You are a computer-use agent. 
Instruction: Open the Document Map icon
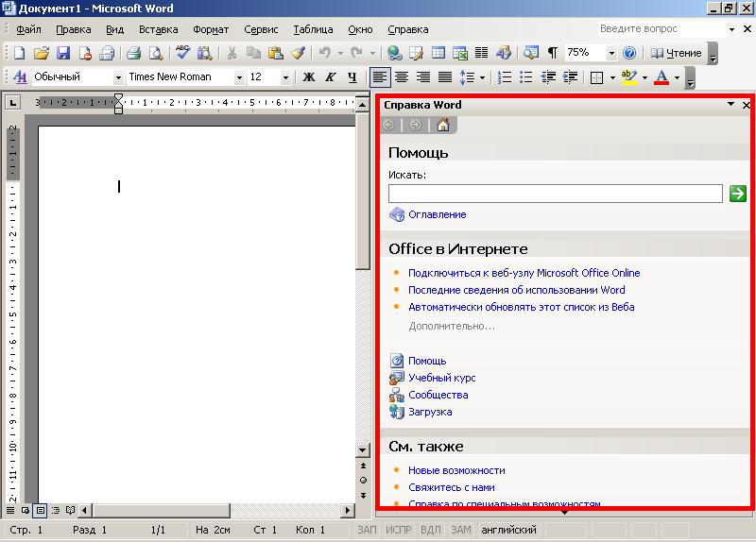coord(531,53)
